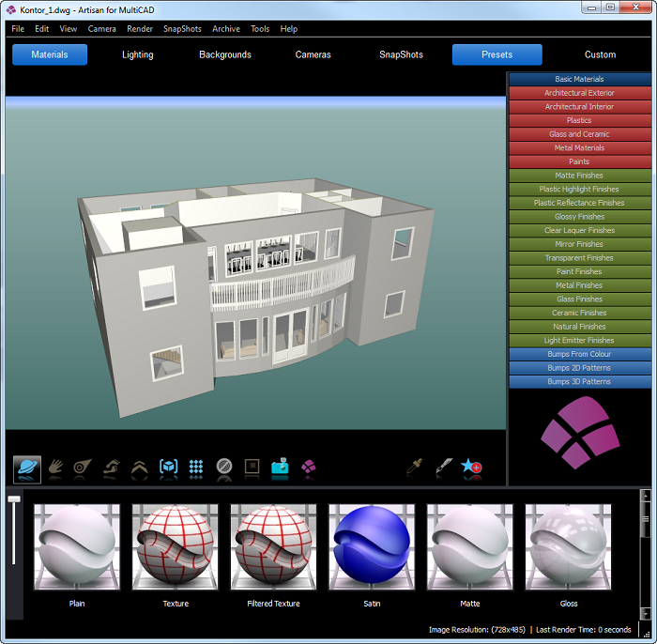Image resolution: width=657 pixels, height=644 pixels.
Task: Switch to the Cameras tab
Action: 313,54
